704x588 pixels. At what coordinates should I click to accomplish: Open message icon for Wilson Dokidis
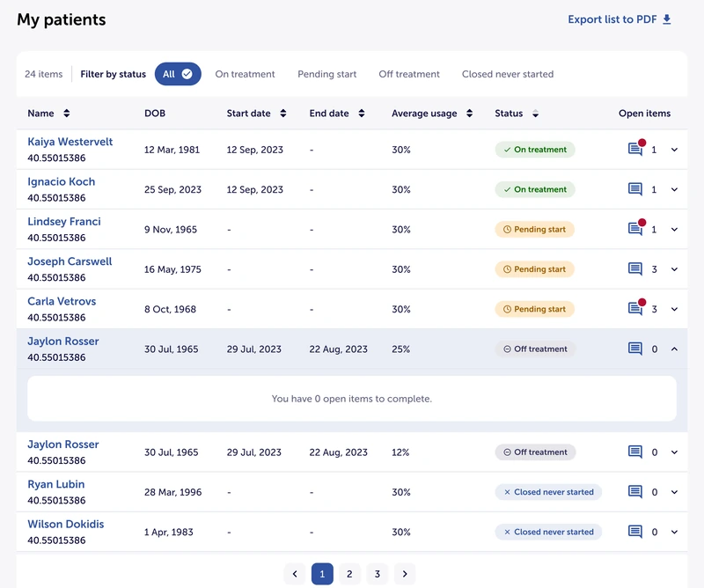tap(635, 532)
